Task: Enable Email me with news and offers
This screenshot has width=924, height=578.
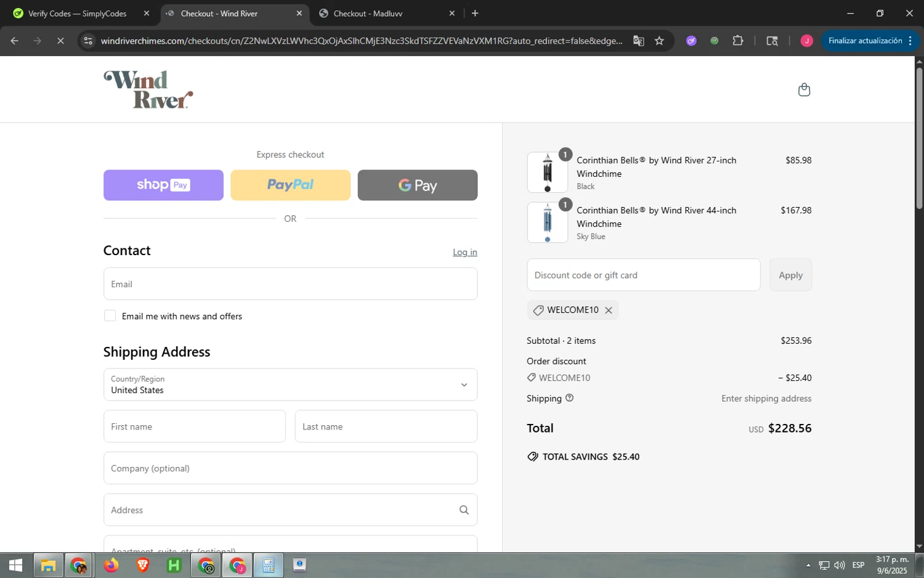Action: (x=110, y=315)
